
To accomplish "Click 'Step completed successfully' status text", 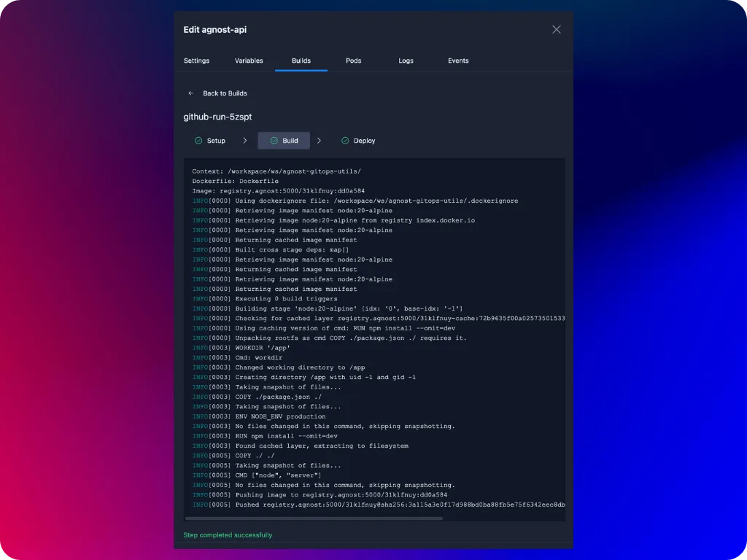I will pos(228,534).
